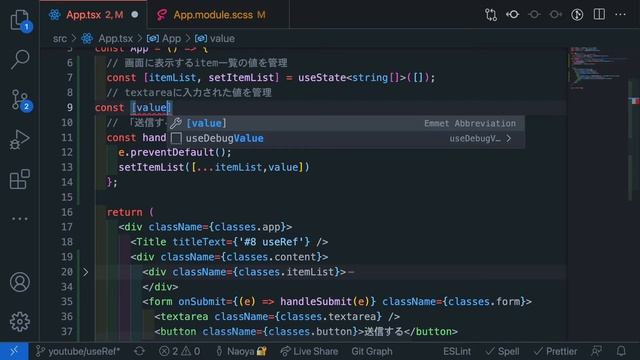Open the Extensions view
Image resolution: width=640 pixels, height=360 pixels.
[20, 179]
